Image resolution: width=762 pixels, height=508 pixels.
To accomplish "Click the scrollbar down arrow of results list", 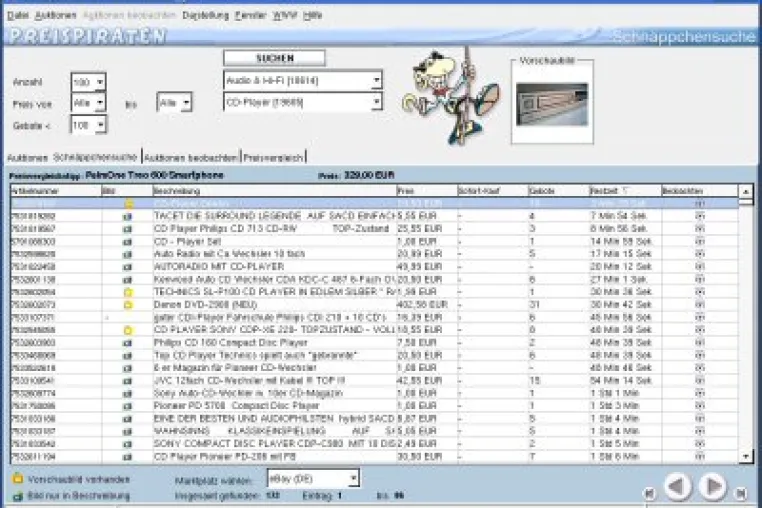I will pos(746,456).
